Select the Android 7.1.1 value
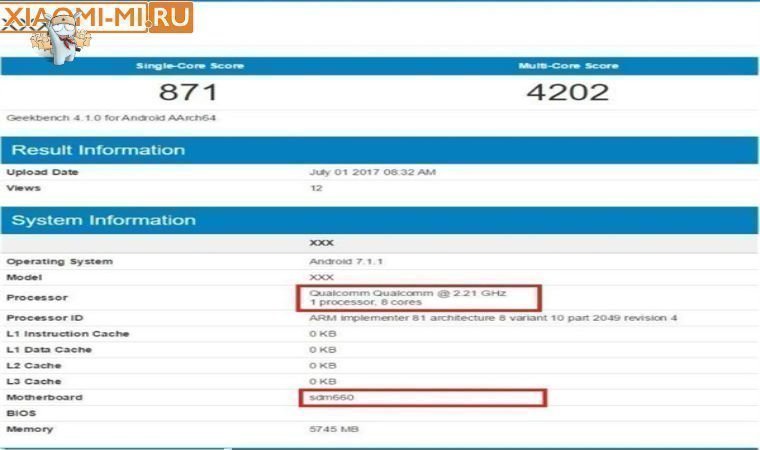 346,261
